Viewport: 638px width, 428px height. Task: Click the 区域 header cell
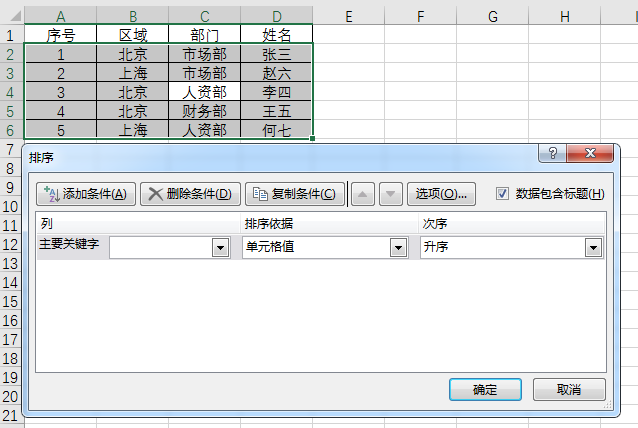(133, 35)
